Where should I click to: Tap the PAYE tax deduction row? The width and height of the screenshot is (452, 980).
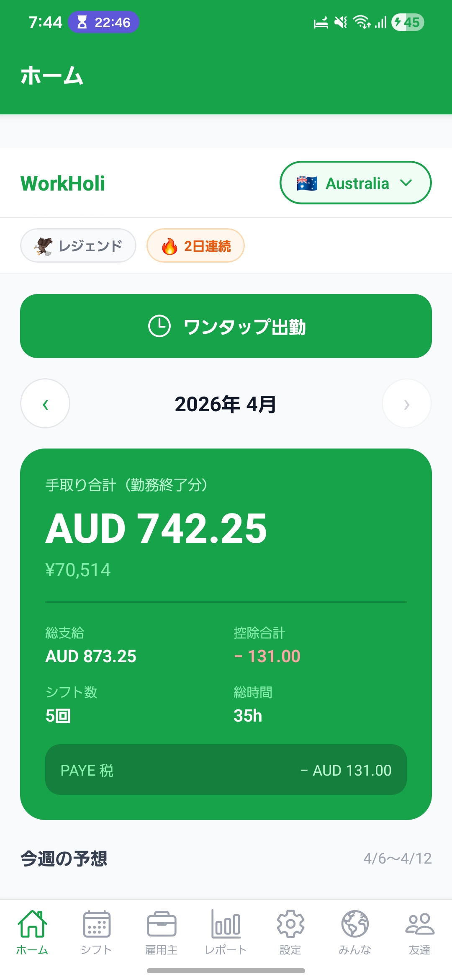click(226, 770)
